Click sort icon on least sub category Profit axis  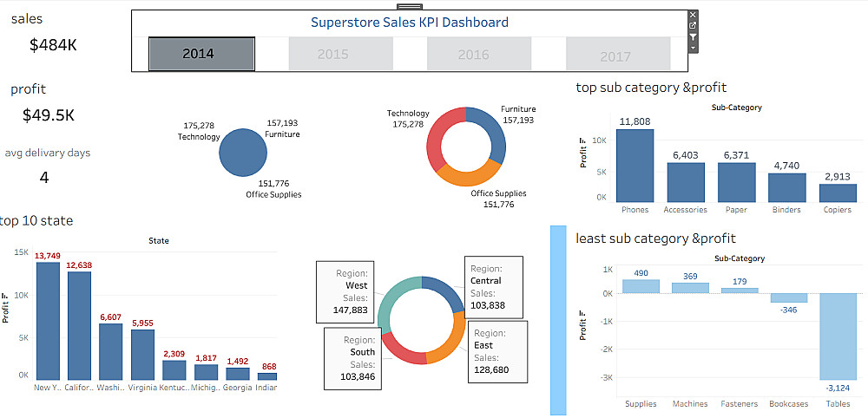[583, 315]
